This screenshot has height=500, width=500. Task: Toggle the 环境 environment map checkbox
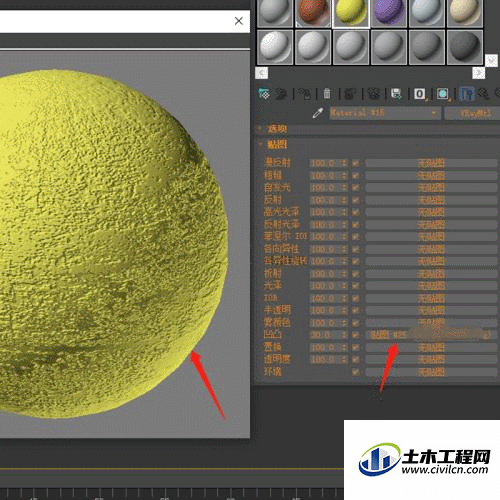click(x=356, y=372)
